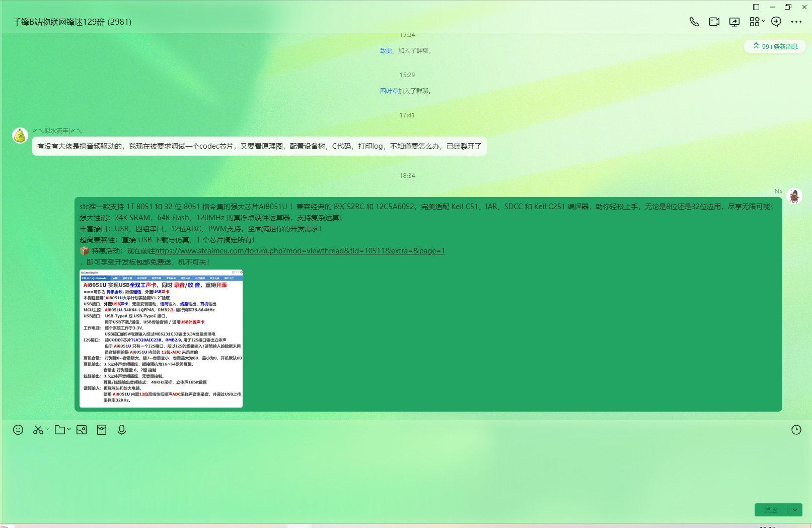This screenshot has height=528, width=812.
Task: Click the member name 四叶草
Action: [x=389, y=91]
